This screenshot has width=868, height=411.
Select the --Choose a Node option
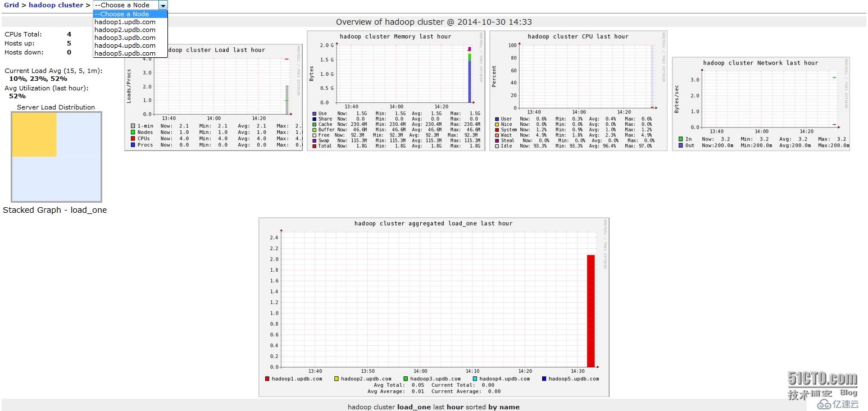(x=130, y=14)
